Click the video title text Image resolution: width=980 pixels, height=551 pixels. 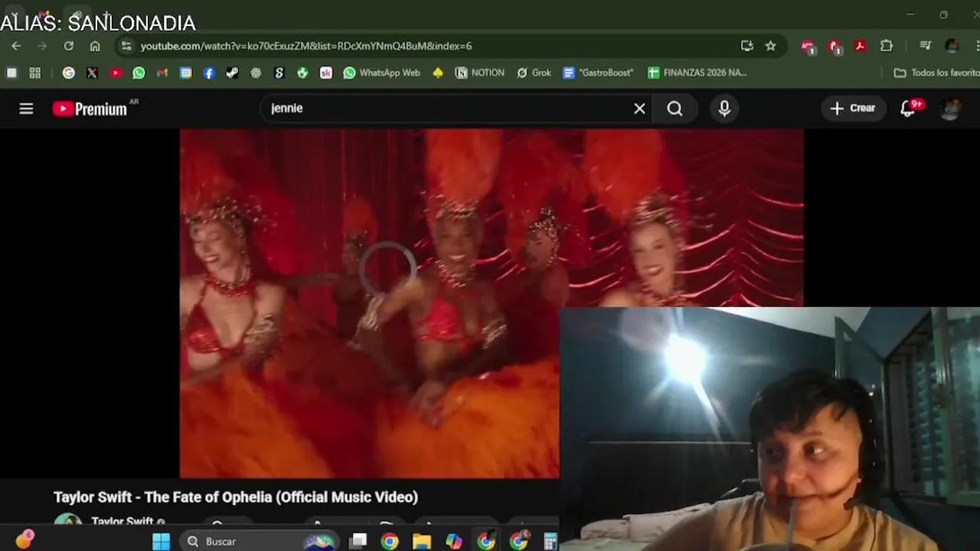click(x=236, y=497)
